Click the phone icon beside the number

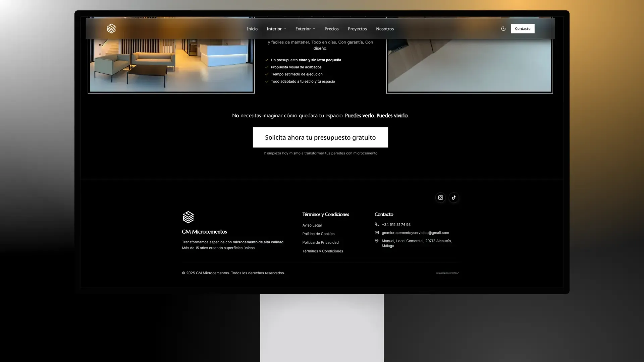pyautogui.click(x=377, y=224)
